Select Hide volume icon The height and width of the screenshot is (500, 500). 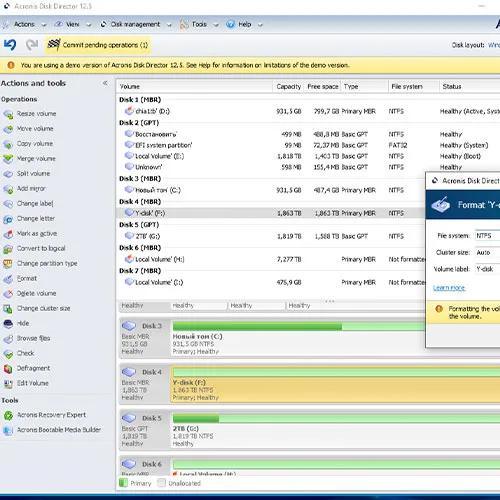click(x=8, y=324)
